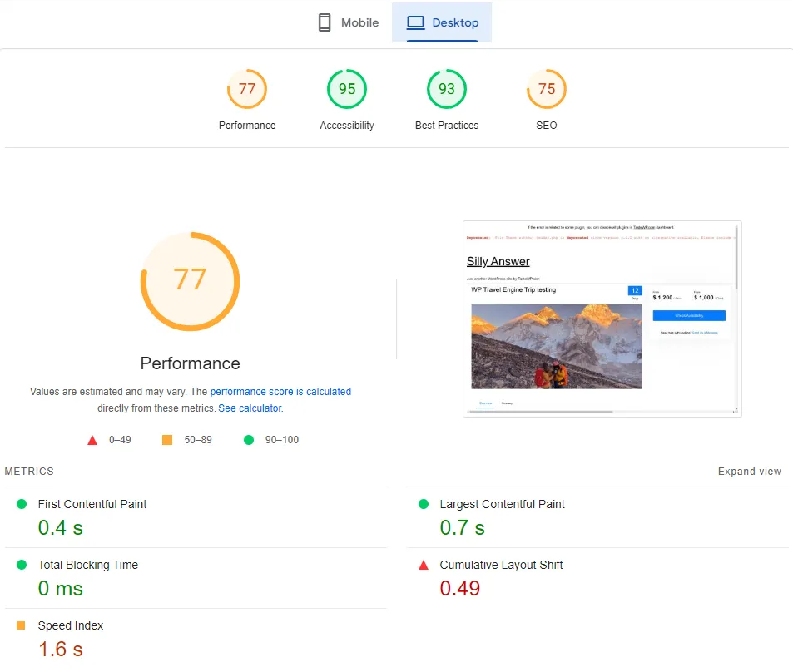The height and width of the screenshot is (672, 793).
Task: Click the 0.4 s value
Action: click(60, 528)
